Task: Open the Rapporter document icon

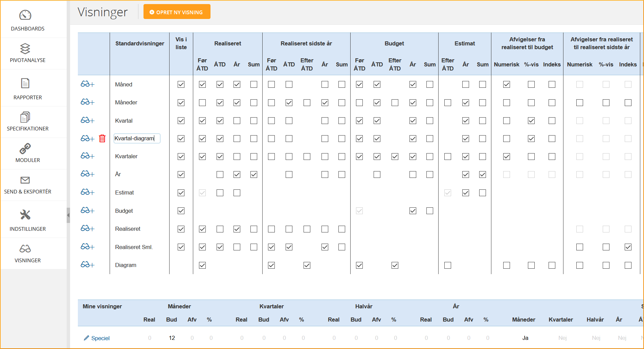Action: pyautogui.click(x=25, y=83)
